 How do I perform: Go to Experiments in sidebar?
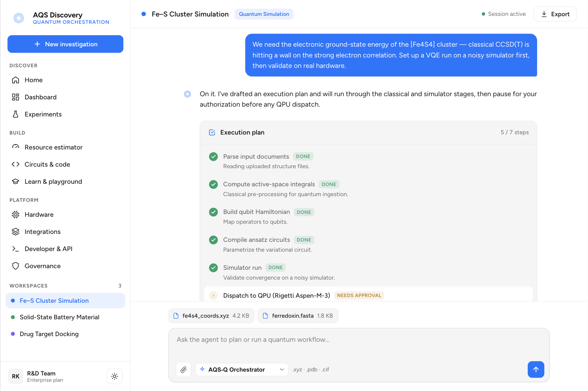[65, 114]
